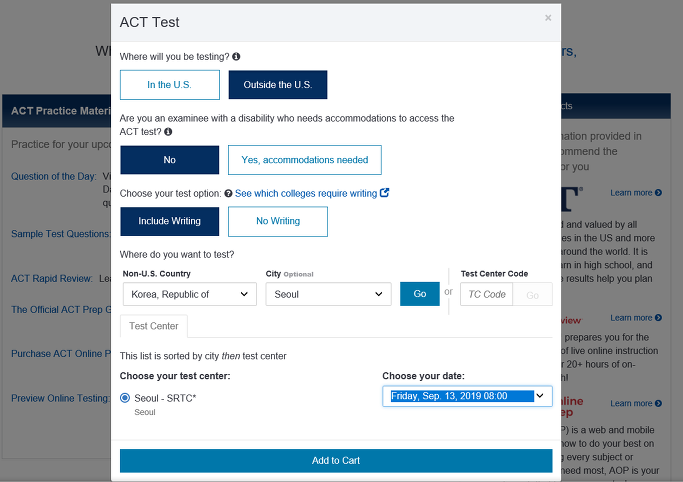Select 'In the U.S.' testing location
The width and height of the screenshot is (683, 482).
170,85
